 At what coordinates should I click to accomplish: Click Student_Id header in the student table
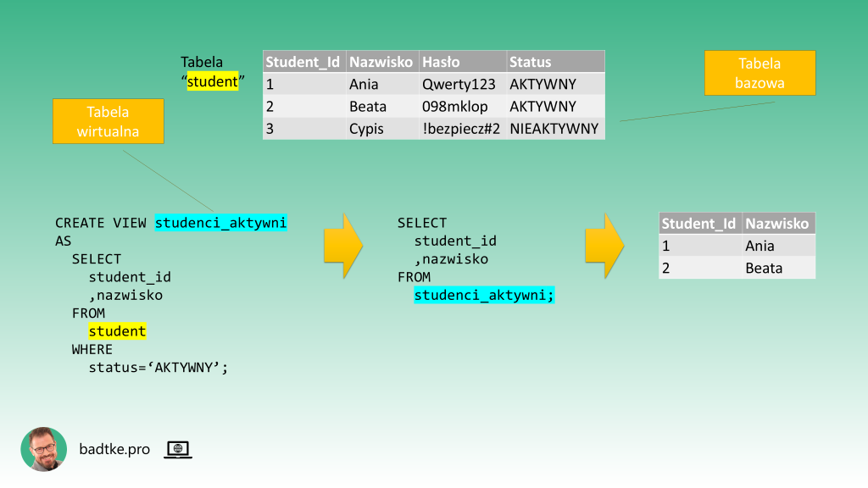[303, 62]
